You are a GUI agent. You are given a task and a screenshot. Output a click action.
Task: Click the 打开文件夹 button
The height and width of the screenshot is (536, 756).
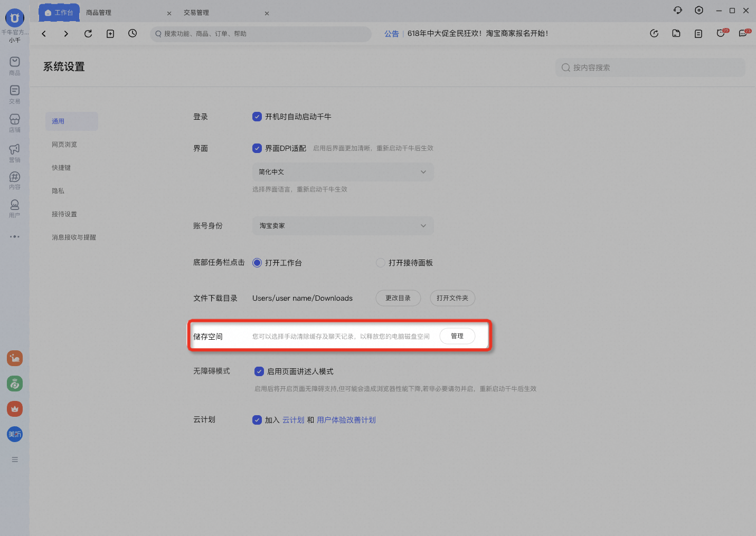point(452,298)
